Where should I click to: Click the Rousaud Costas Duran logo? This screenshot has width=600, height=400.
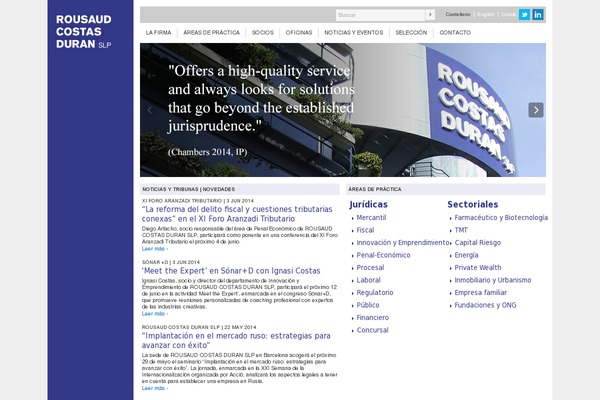83,32
